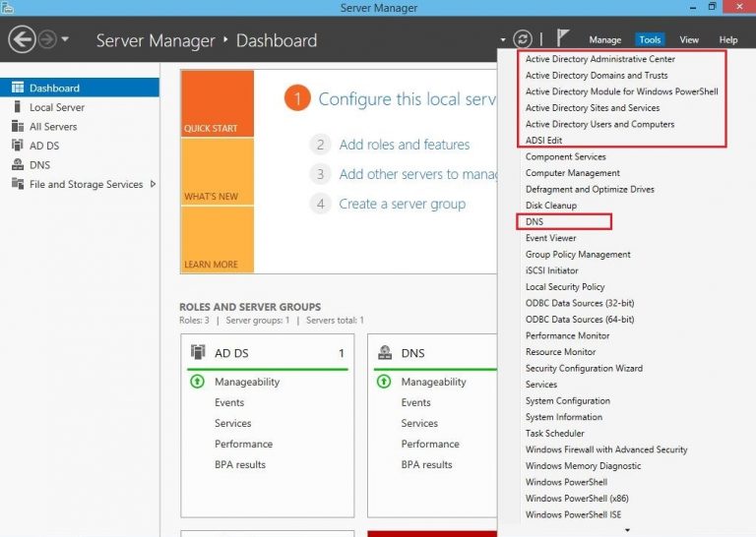The width and height of the screenshot is (756, 537).
Task: Click the DNS sidebar icon
Action: coord(18,164)
